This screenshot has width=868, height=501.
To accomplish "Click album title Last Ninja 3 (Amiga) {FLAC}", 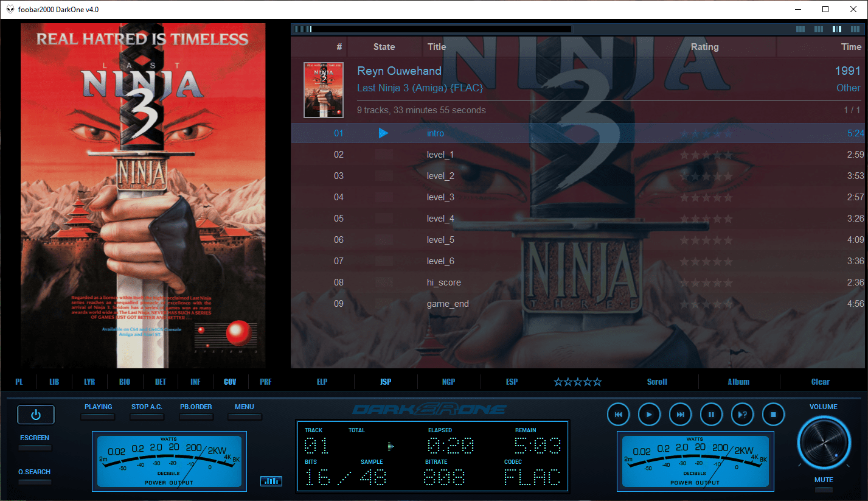I will [420, 88].
